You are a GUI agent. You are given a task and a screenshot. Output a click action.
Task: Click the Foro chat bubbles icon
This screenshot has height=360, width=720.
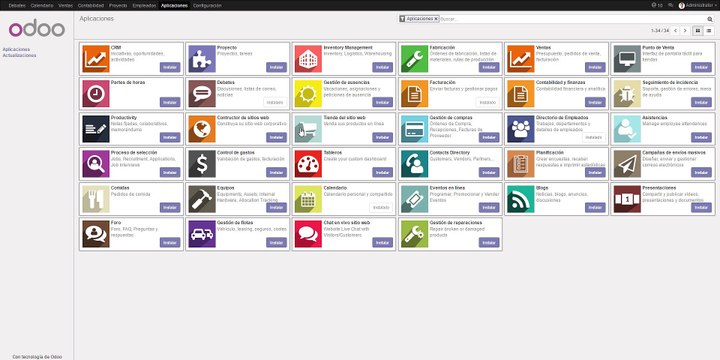[x=96, y=234]
